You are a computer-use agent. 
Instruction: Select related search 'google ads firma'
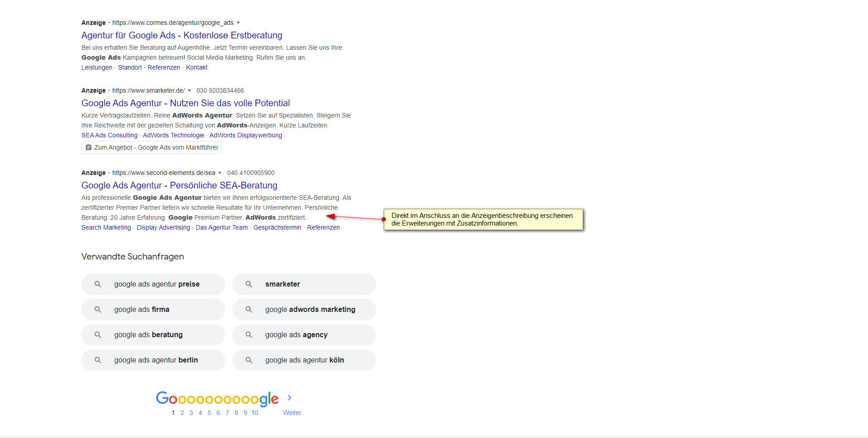coord(153,310)
